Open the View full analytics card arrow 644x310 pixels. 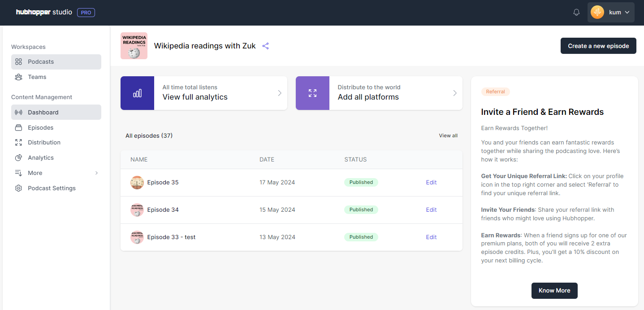pos(280,93)
